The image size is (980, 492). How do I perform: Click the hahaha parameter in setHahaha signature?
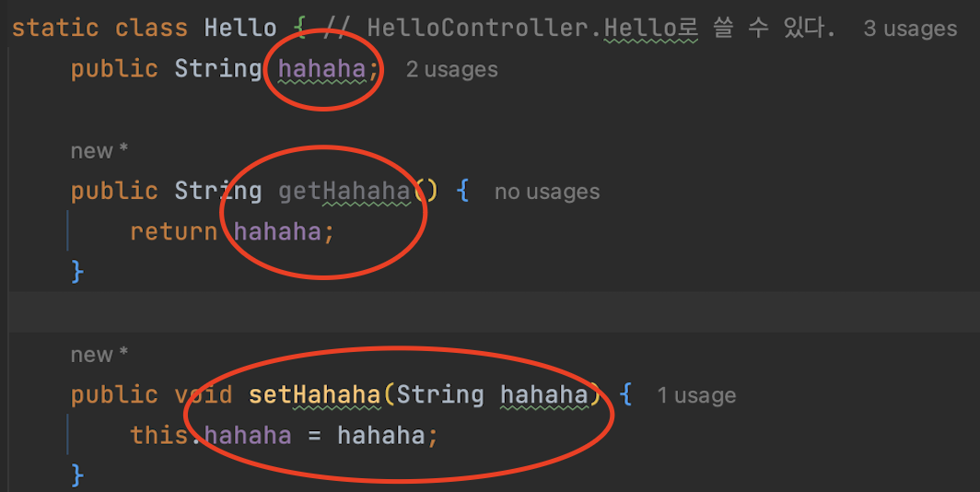click(x=544, y=394)
